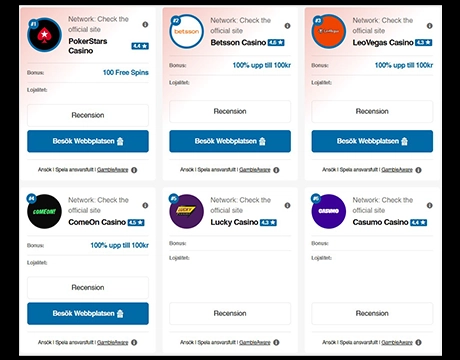The width and height of the screenshot is (460, 360).
Task: Open info icon beside Betsson network text
Action: click(x=287, y=26)
